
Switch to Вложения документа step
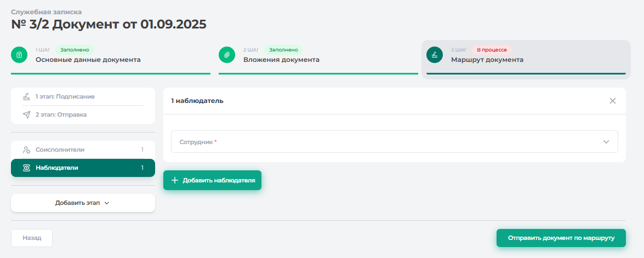pos(281,60)
